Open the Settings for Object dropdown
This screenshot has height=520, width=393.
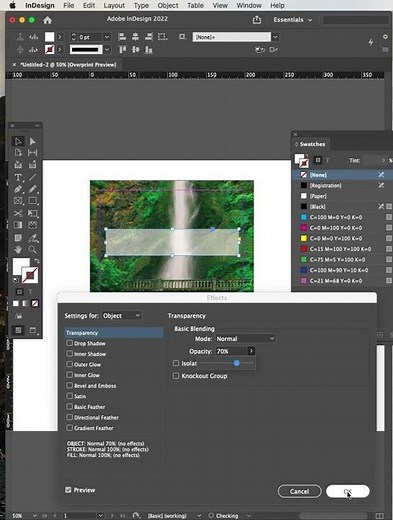point(121,315)
